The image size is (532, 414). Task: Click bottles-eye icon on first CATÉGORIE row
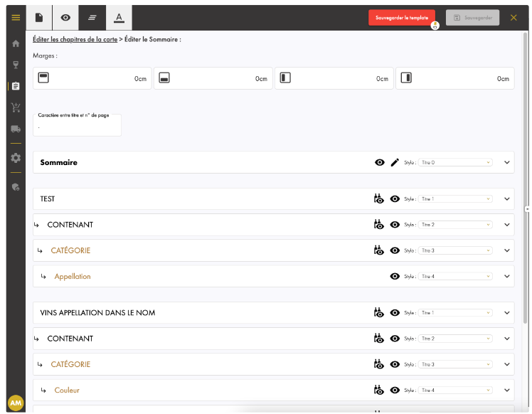378,250
